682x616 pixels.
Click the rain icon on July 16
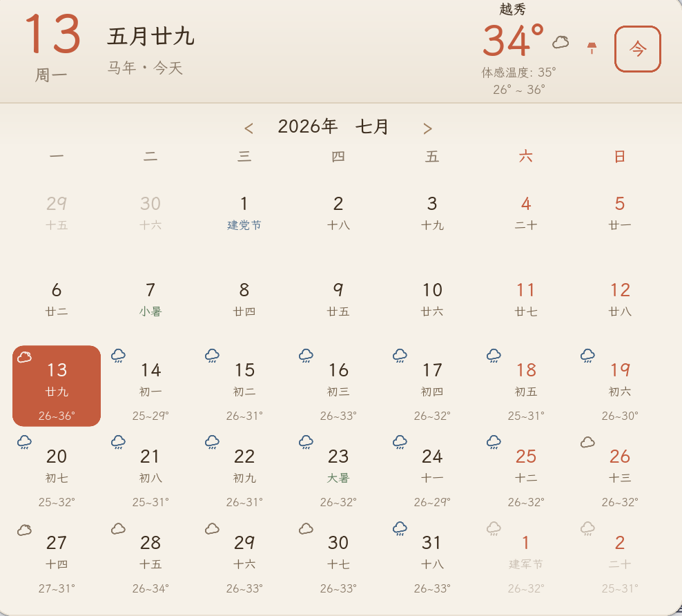(306, 356)
